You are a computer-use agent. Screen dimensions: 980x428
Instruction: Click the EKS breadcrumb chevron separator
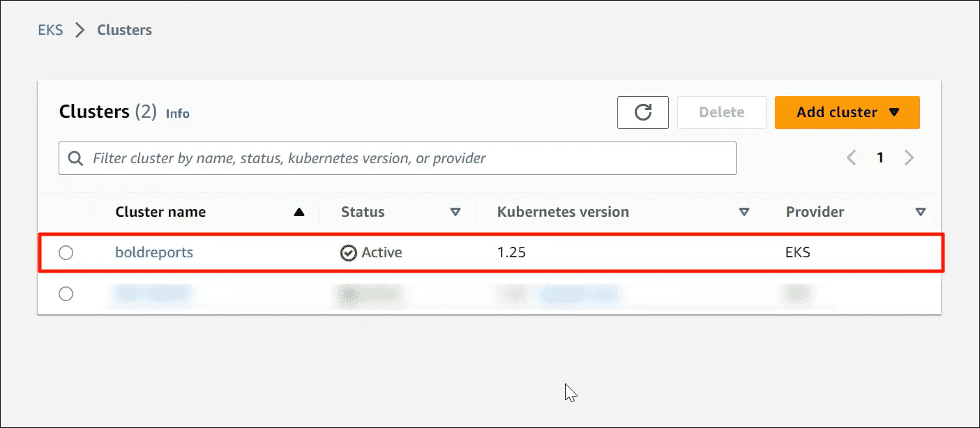pos(79,30)
